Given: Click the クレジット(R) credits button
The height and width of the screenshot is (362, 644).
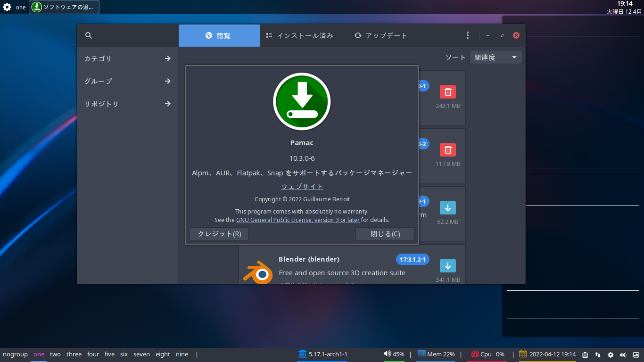Looking at the screenshot, I should pos(219,234).
